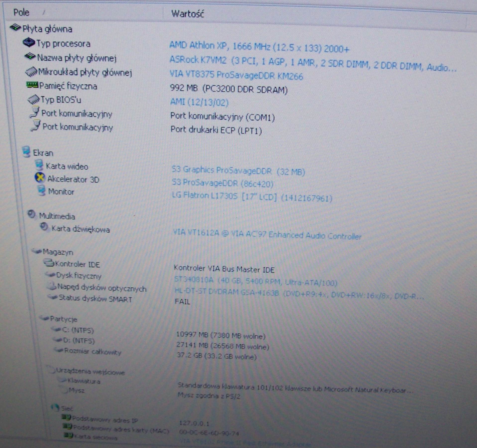This screenshot has height=448, width=477.
Task: Select the Mysz row label
Action: (x=76, y=390)
